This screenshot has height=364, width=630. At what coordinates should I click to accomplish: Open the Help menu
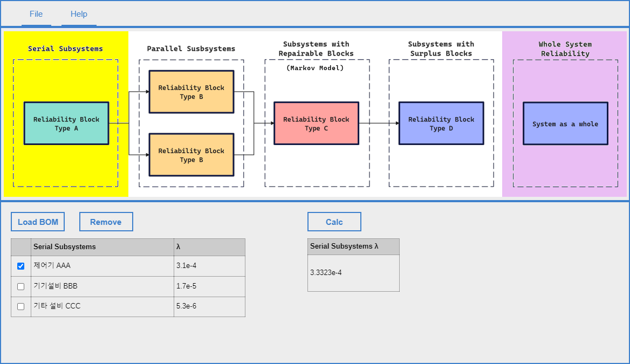79,14
